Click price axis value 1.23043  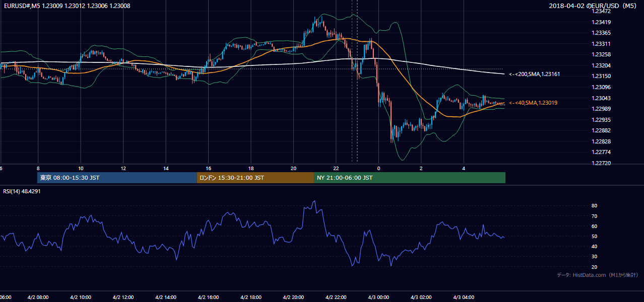pyautogui.click(x=601, y=98)
